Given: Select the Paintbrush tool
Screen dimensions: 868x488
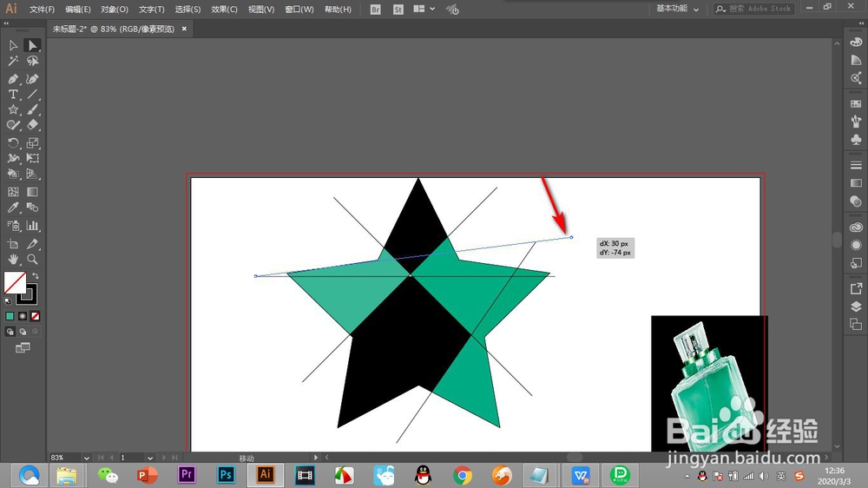Looking at the screenshot, I should tap(33, 109).
